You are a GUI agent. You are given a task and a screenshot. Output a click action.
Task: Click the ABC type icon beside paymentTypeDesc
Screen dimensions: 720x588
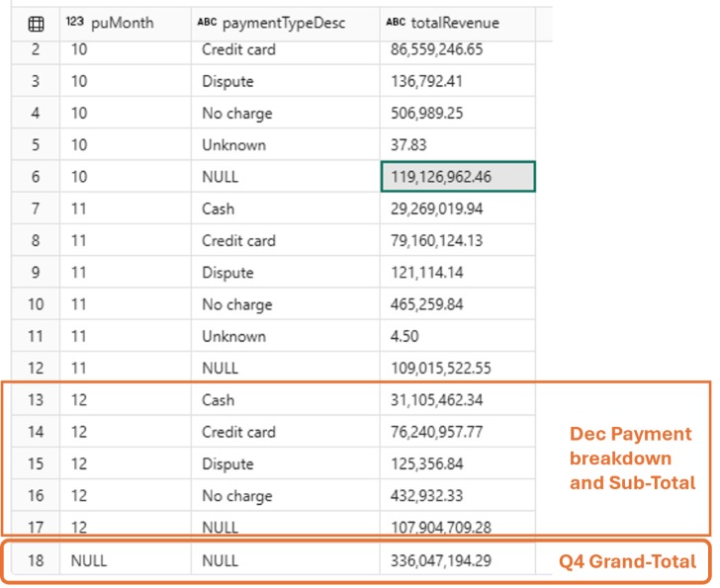(x=207, y=22)
